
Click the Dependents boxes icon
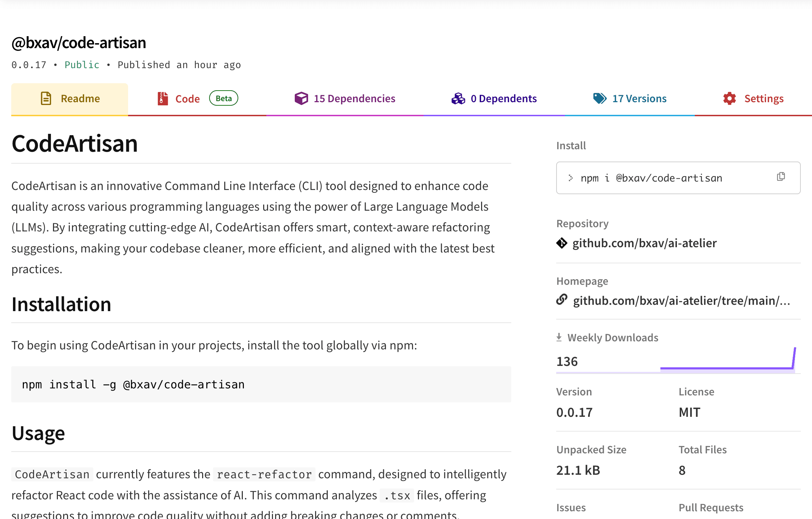coord(458,99)
